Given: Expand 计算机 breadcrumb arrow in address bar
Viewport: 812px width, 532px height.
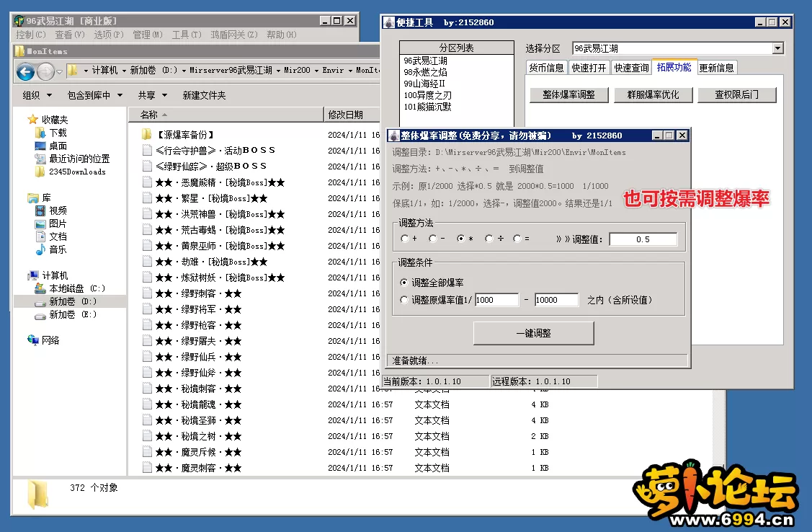Looking at the screenshot, I should click(x=124, y=71).
